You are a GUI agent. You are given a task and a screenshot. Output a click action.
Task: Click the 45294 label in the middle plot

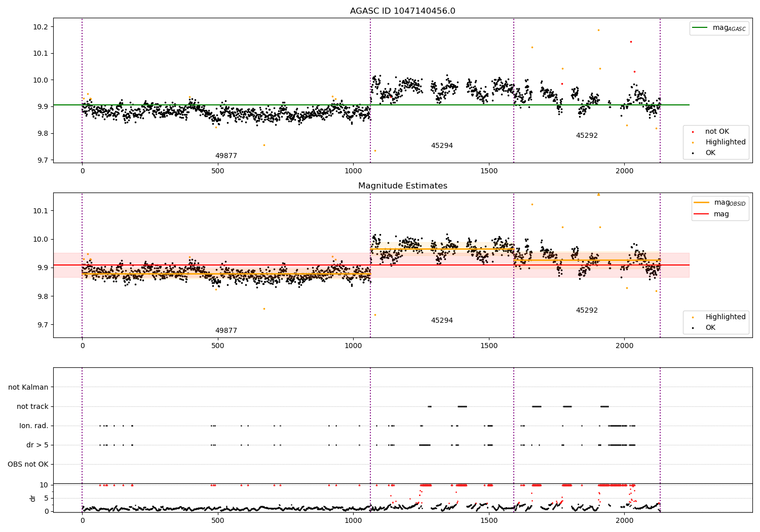coord(442,321)
